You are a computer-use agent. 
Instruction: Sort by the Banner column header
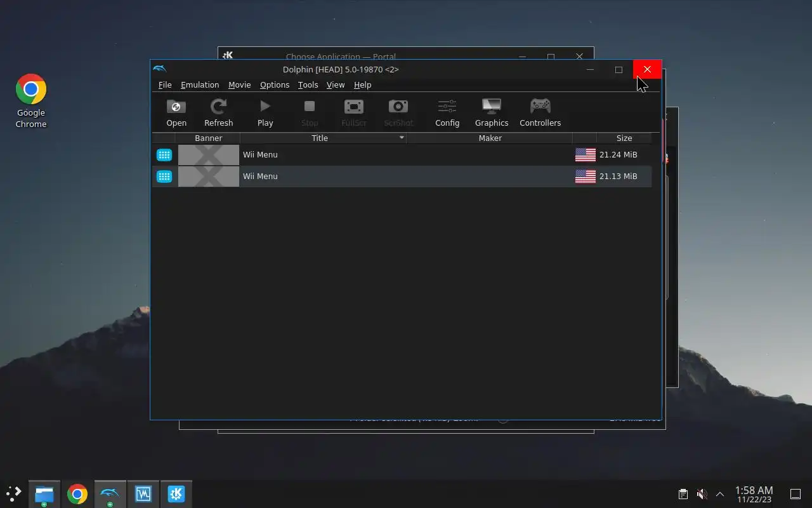click(x=208, y=138)
